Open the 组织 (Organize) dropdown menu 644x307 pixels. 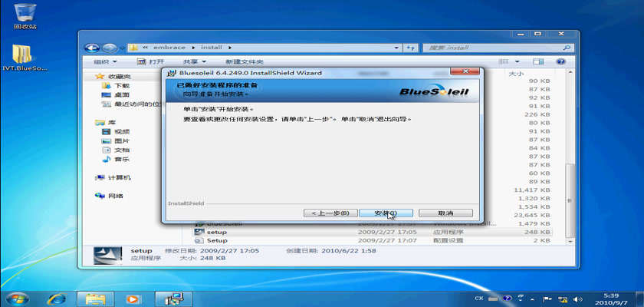(105, 61)
